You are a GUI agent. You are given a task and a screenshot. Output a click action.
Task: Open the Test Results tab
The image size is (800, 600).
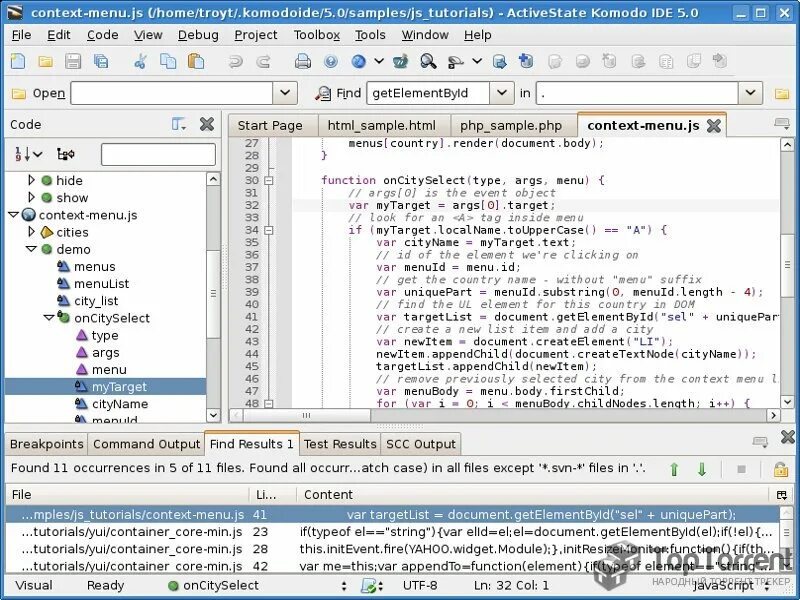pyautogui.click(x=340, y=444)
